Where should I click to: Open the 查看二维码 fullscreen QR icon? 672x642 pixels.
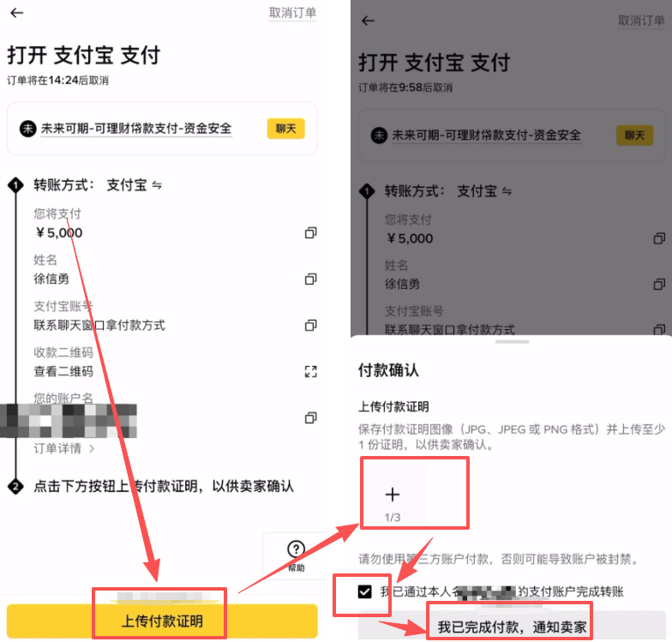pyautogui.click(x=310, y=371)
